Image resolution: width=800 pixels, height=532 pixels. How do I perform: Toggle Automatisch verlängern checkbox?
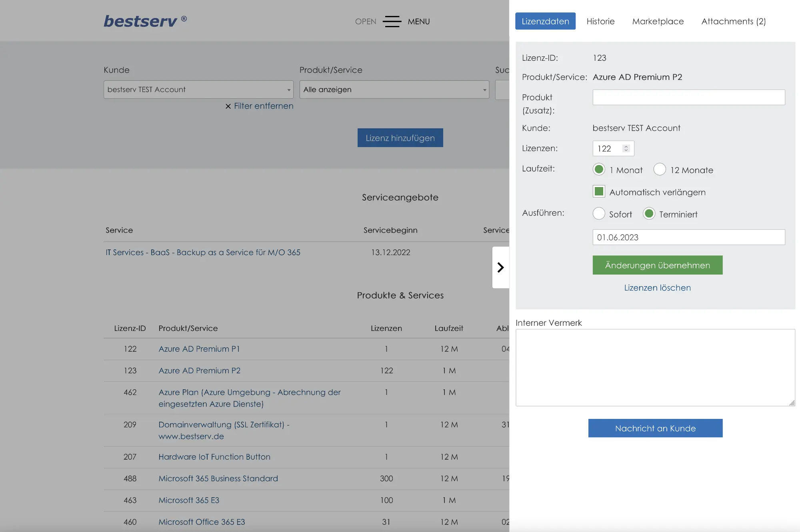599,191
